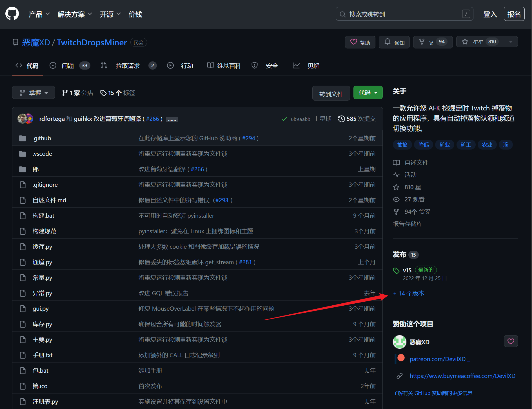Open the 通道.py file
Image resolution: width=532 pixels, height=409 pixels.
click(x=42, y=262)
